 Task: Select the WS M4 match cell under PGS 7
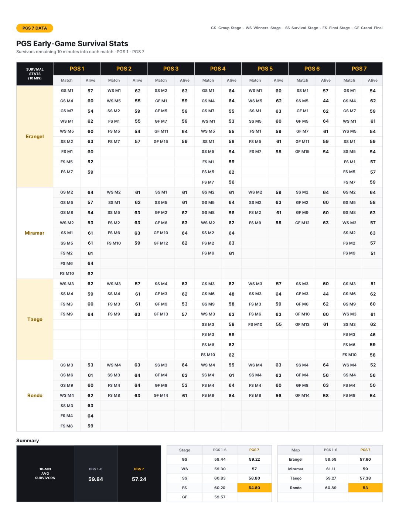(349, 365)
